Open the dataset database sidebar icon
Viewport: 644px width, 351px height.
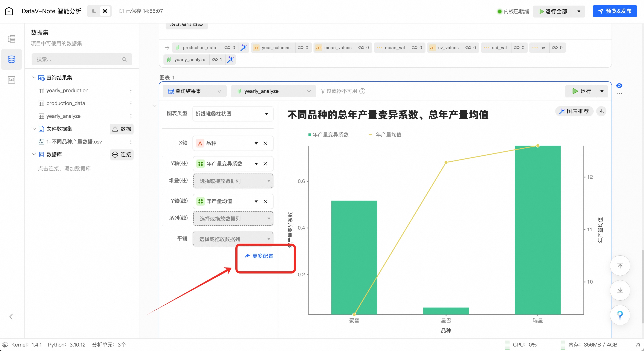coord(12,59)
